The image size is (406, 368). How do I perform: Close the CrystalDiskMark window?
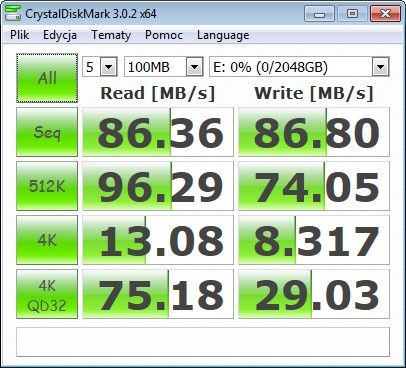(385, 14)
